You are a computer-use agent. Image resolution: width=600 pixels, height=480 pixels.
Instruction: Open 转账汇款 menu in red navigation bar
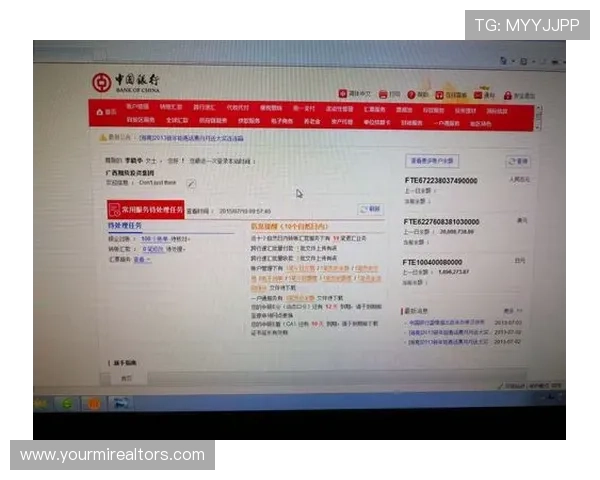[x=171, y=107]
